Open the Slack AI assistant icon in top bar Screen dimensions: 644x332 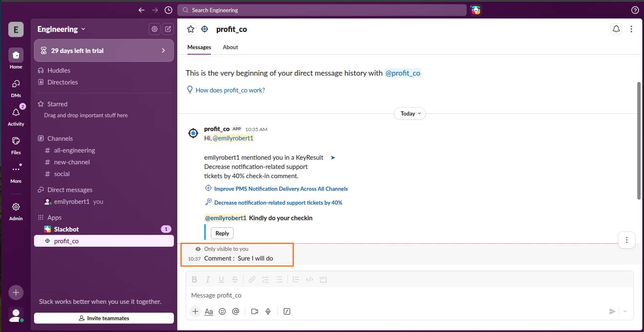pos(476,10)
